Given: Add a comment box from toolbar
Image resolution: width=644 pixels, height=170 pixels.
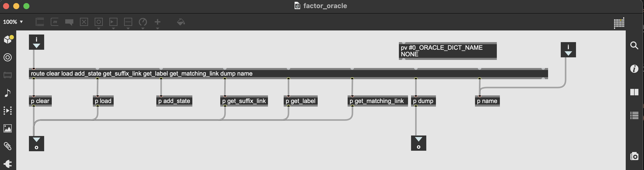Looking at the screenshot, I should point(69,22).
